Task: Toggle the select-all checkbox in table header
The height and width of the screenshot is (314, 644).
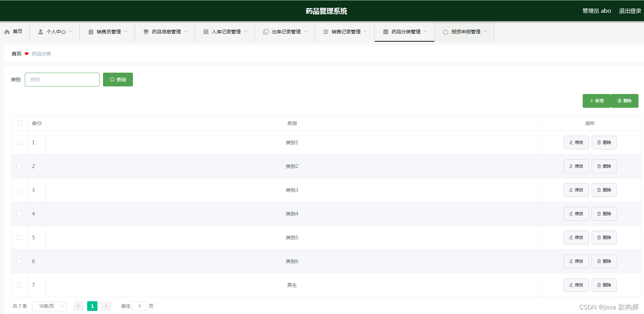Action: click(x=20, y=123)
